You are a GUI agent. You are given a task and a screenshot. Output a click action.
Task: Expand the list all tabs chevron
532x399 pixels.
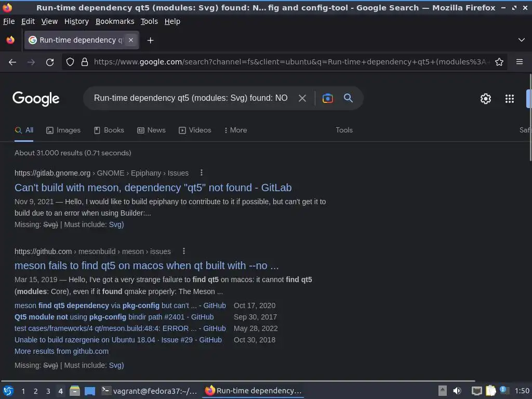pos(522,40)
